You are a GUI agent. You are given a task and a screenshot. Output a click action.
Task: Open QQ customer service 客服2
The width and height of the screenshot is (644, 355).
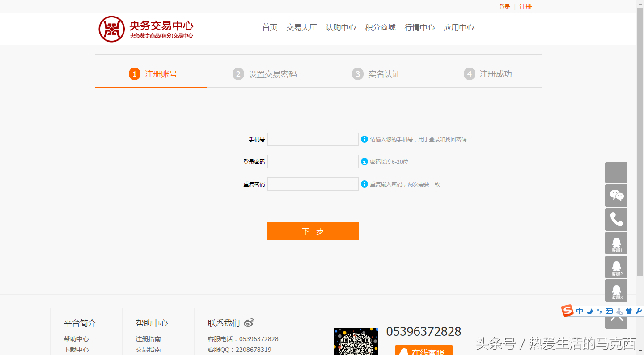point(616,267)
